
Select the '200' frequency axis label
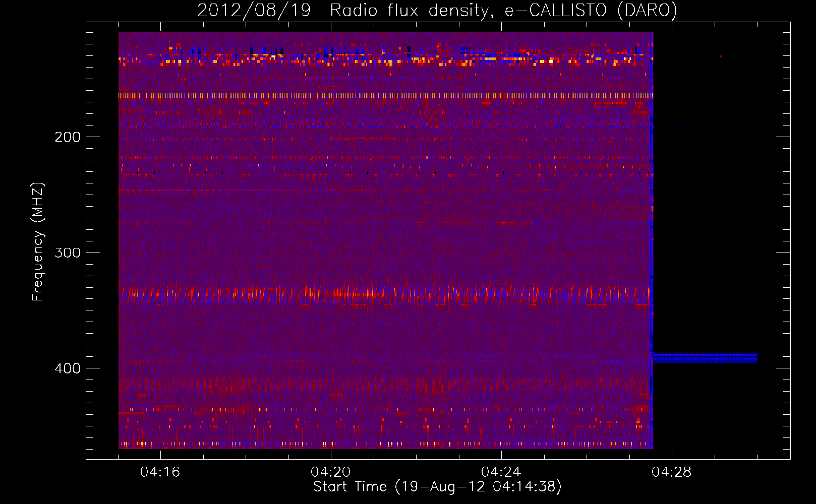coord(68,137)
